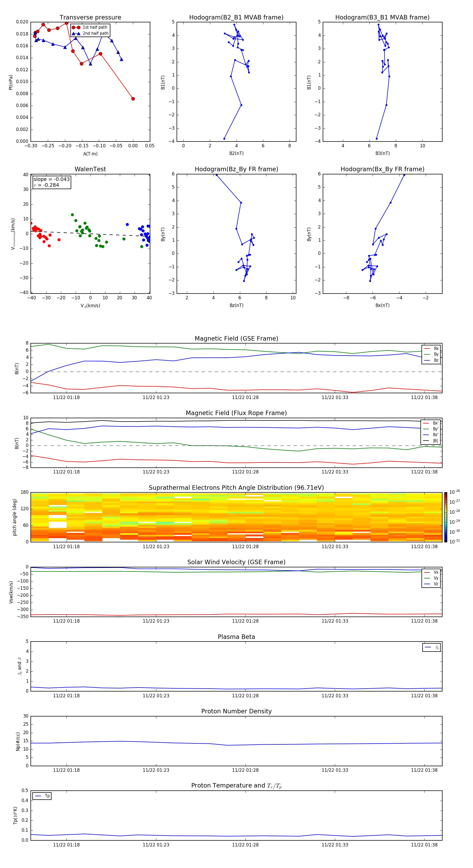This screenshot has width=473, height=868.
Task: Select the "B2(nT)" x-axis label
Action: click(x=236, y=153)
